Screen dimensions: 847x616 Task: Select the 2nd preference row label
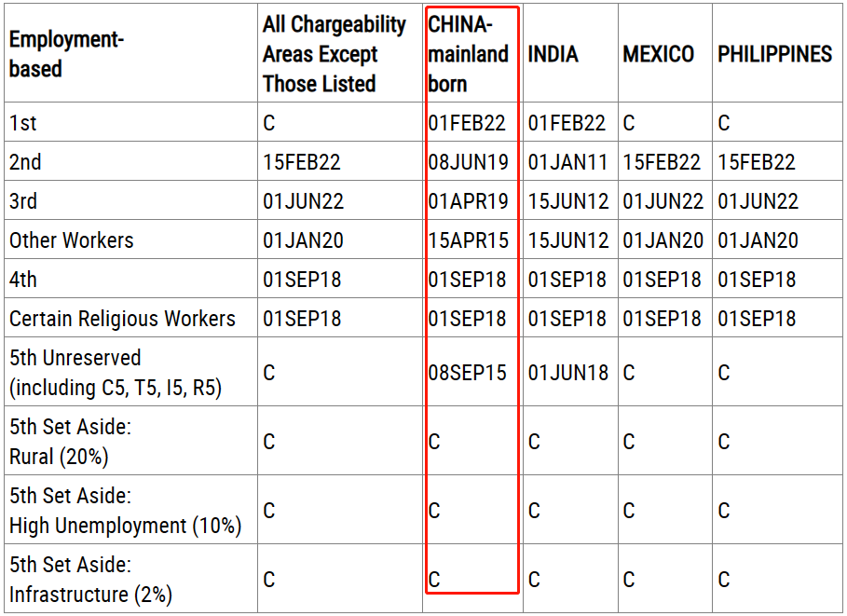[x=25, y=162]
